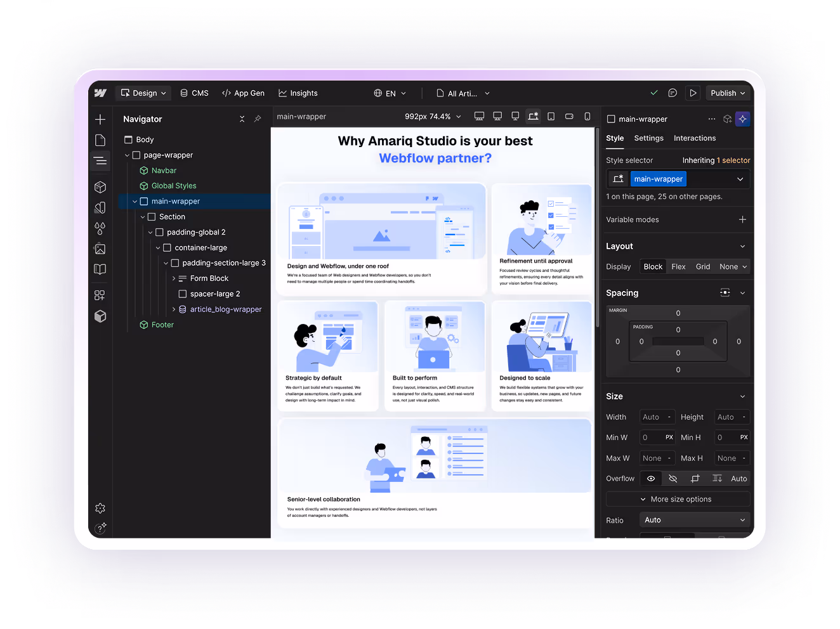Open the Apps grid-plus icon
The height and width of the screenshot is (629, 840).
point(100,295)
